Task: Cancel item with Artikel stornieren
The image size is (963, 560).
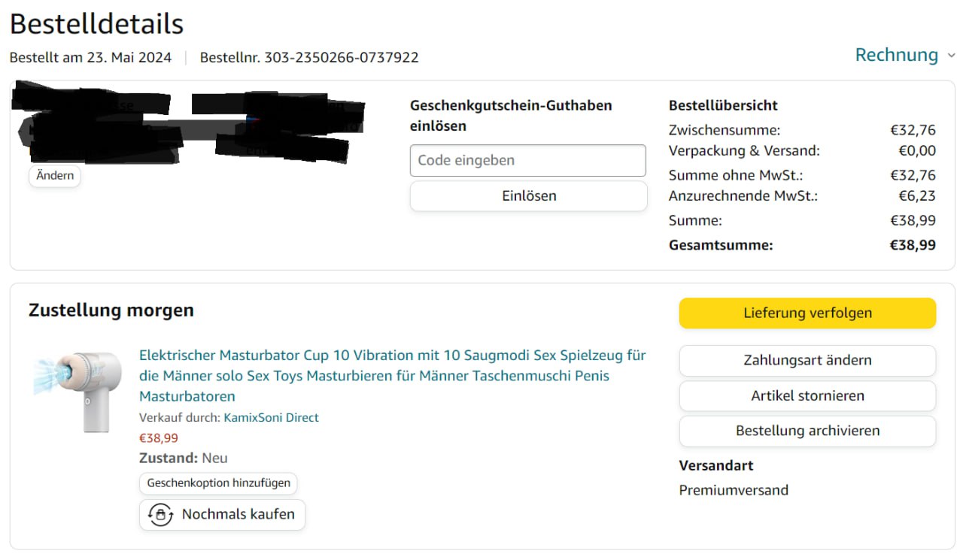Action: point(807,396)
